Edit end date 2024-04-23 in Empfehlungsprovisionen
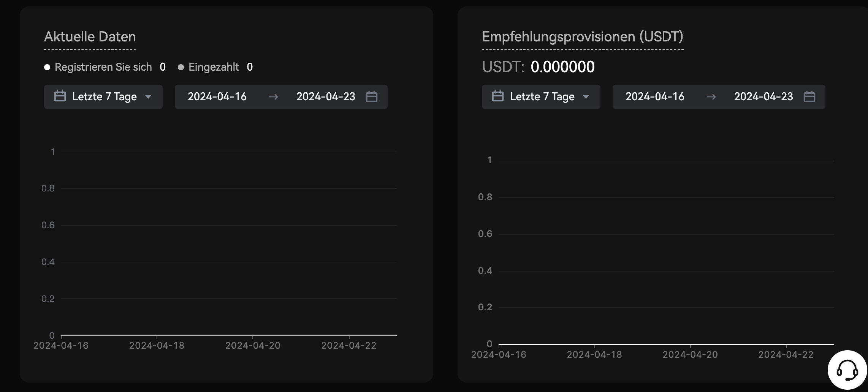868x392 pixels. (763, 97)
